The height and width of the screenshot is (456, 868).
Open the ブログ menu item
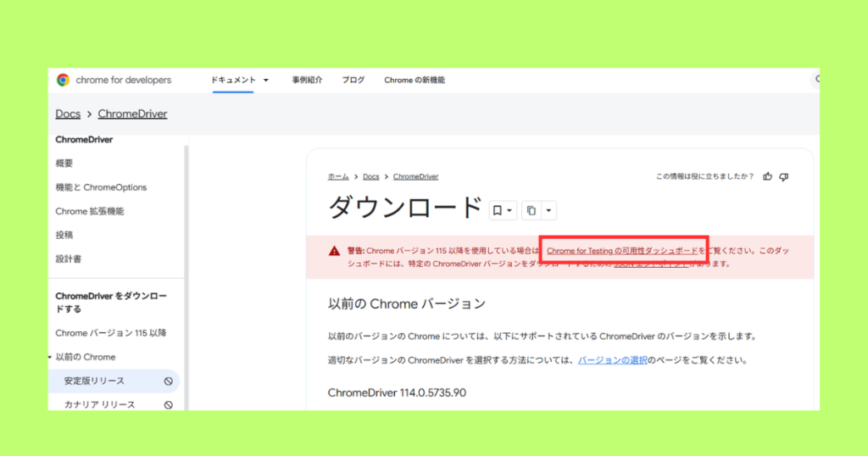(353, 81)
